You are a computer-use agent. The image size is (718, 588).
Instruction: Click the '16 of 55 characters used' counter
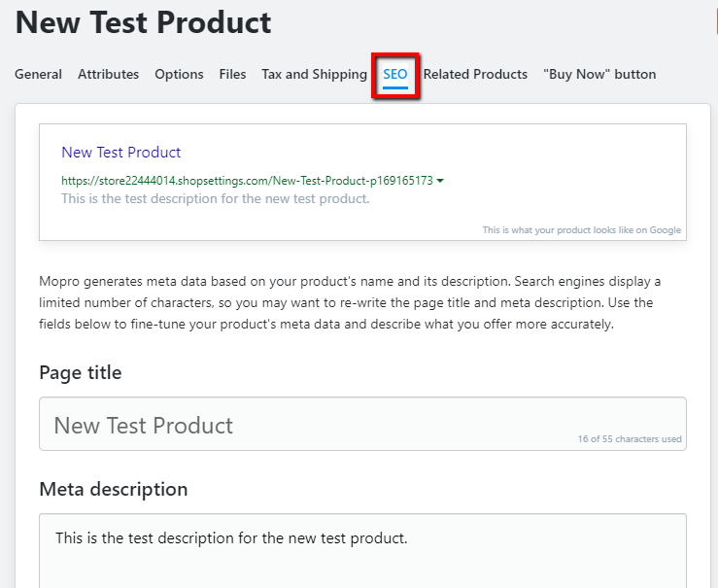(630, 438)
